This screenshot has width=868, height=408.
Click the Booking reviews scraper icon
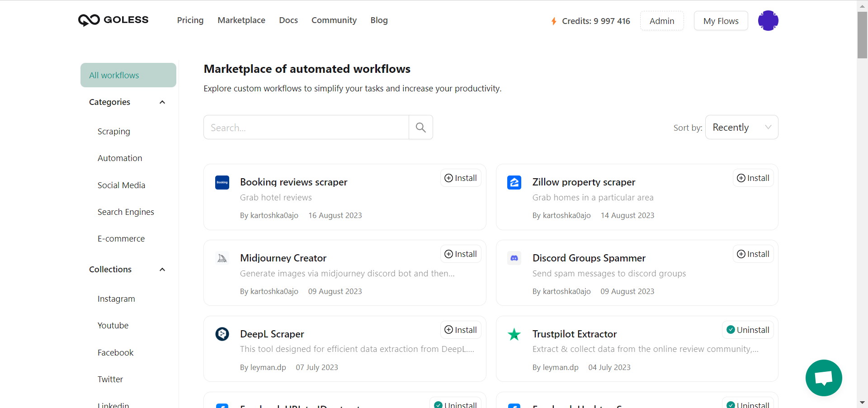[222, 182]
